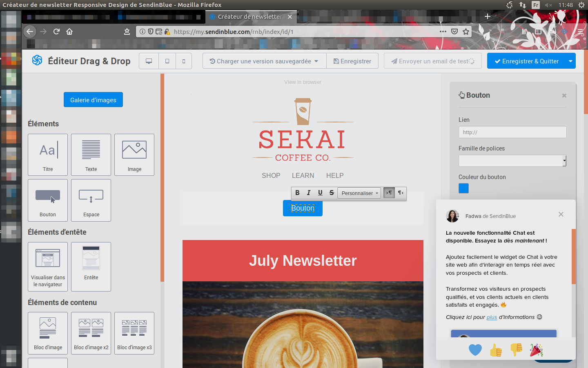Switch to desktop preview mode
588x368 pixels.
[149, 61]
